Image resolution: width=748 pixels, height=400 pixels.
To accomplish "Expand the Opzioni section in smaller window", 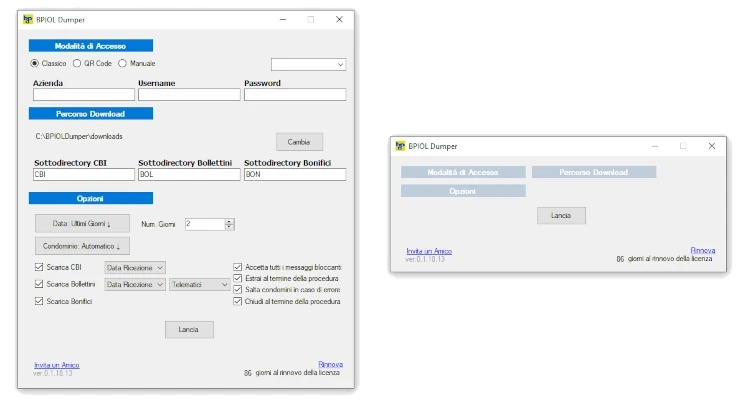I will coord(462,191).
